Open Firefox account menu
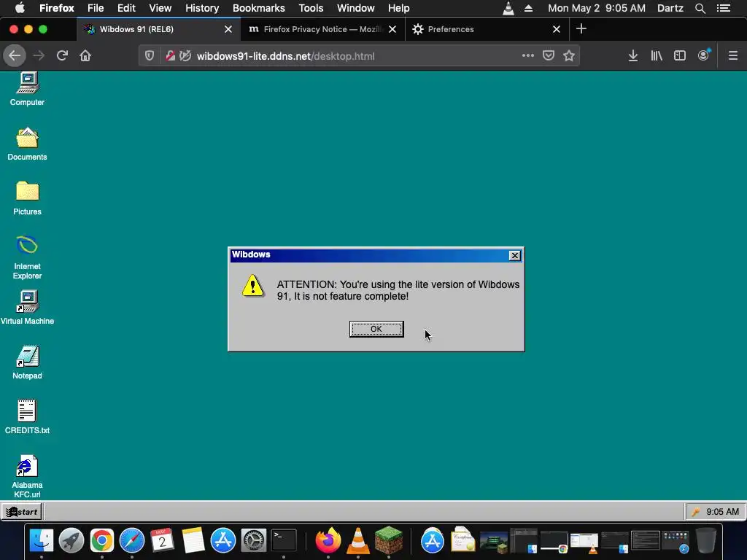 pyautogui.click(x=704, y=55)
